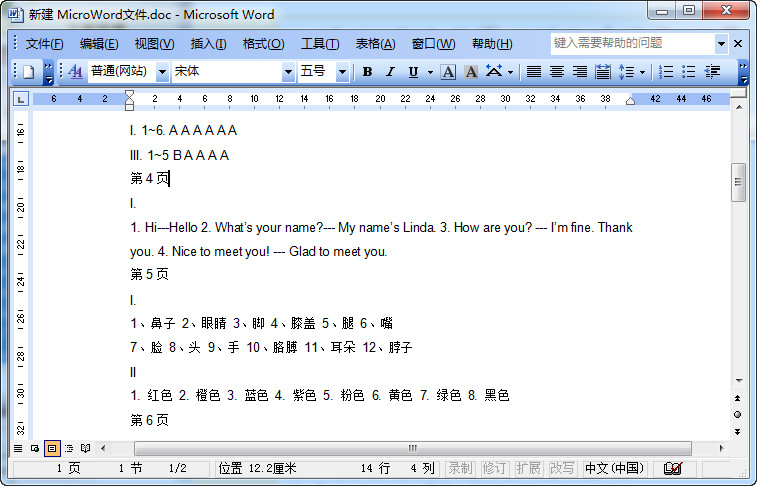Screen dimensions: 757x486
Task: Click the tab stop selector on ruler
Action: (21, 99)
